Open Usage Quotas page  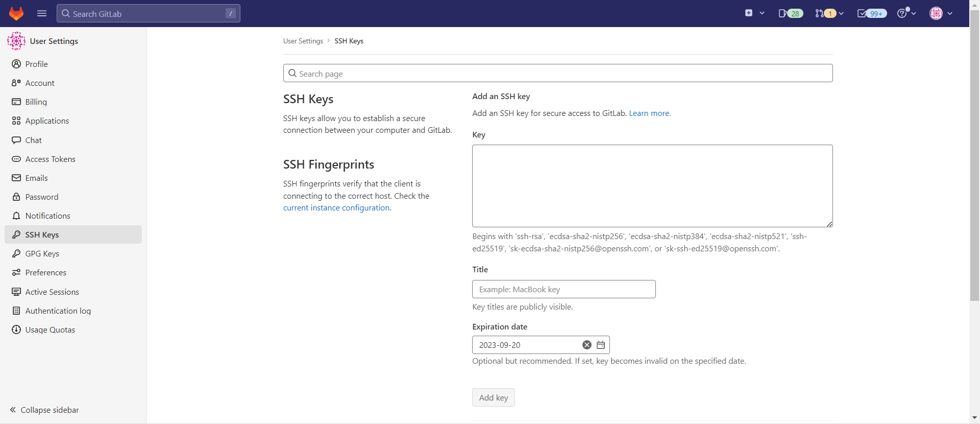click(73, 329)
